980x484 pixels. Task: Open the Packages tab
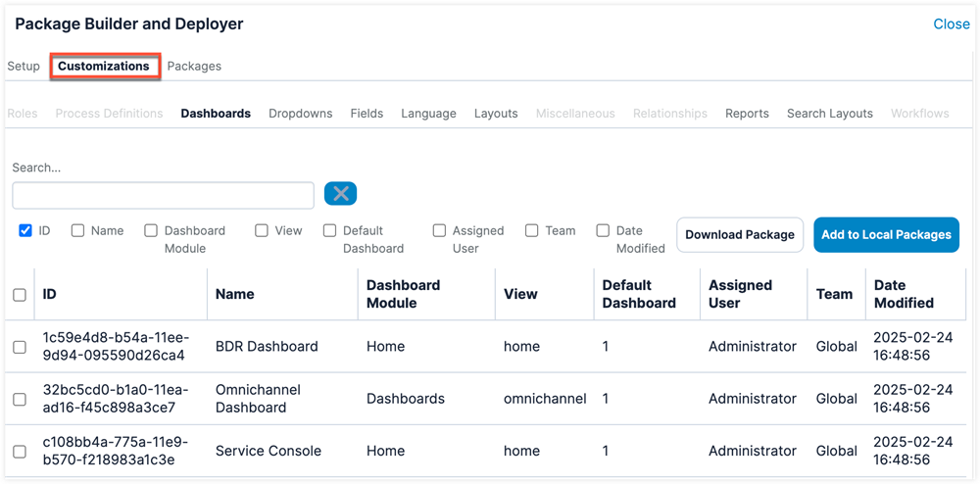coord(194,67)
